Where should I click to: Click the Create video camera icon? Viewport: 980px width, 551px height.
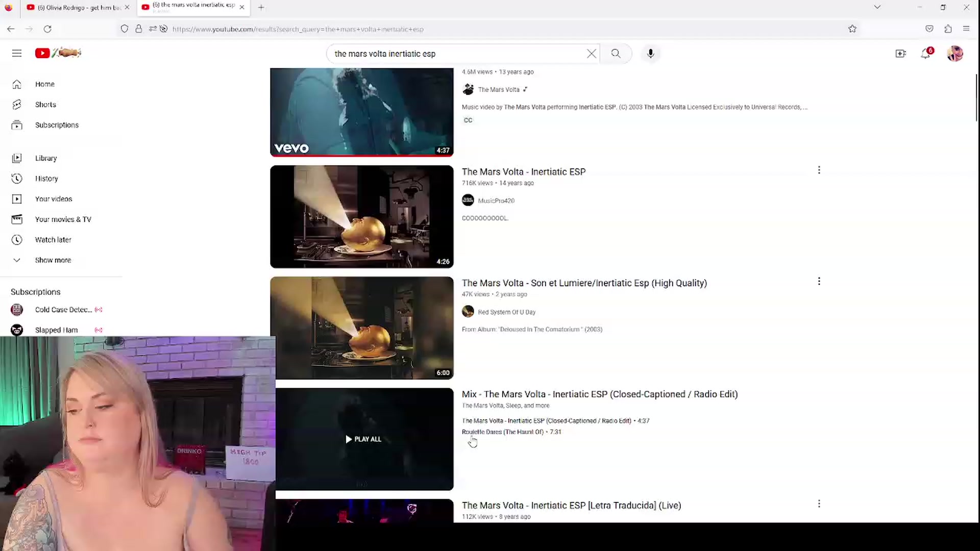(x=901, y=54)
